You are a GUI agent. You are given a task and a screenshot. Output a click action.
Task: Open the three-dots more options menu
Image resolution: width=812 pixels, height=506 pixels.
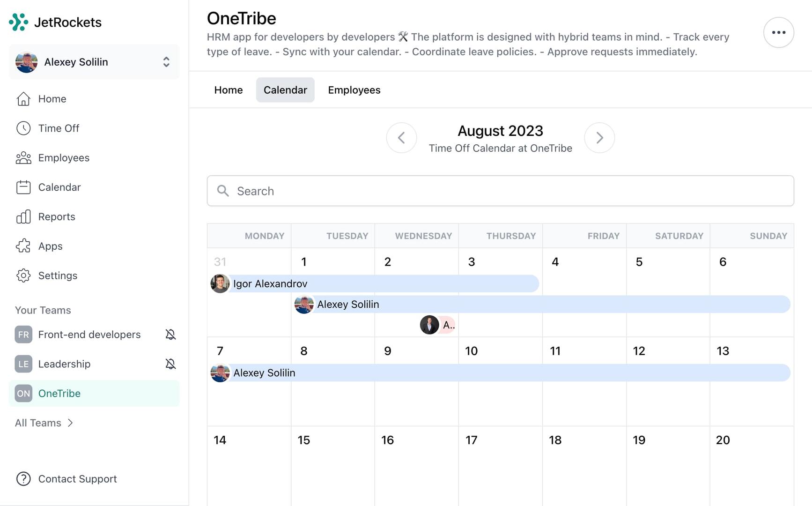778,32
